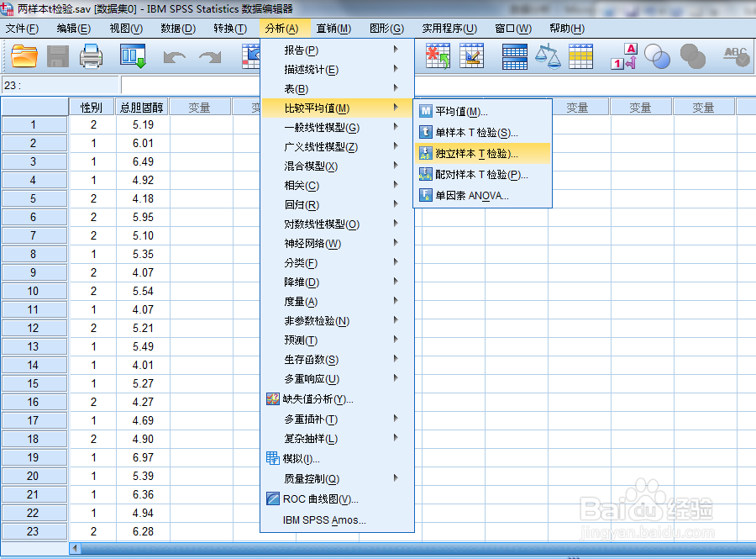Click the Spell Check ABC icon
Viewport: 756px width, 559px height.
tap(736, 56)
